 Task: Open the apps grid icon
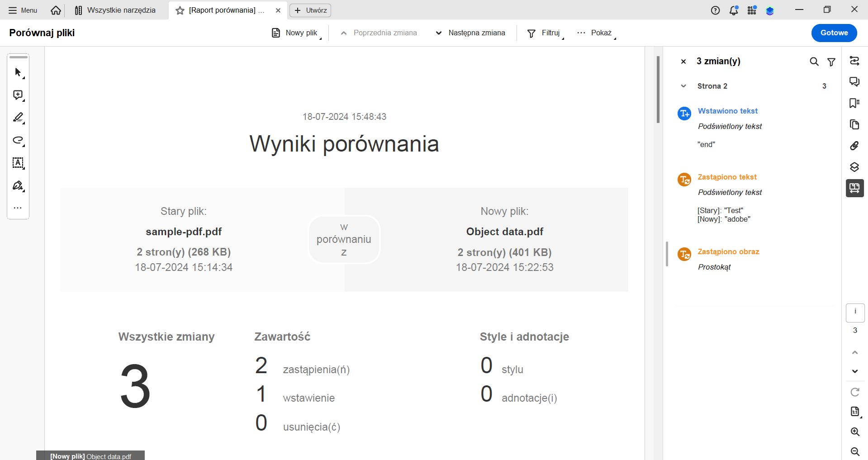pos(752,10)
